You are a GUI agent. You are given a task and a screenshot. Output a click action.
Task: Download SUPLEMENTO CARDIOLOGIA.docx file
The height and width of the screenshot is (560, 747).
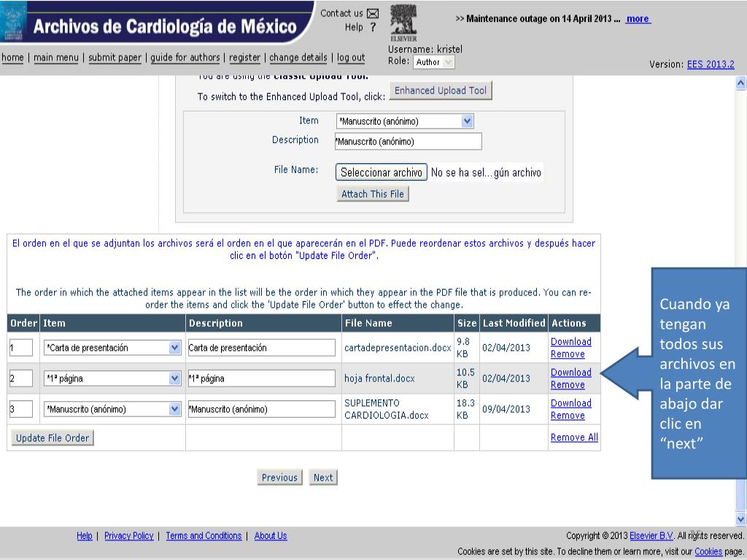(570, 402)
